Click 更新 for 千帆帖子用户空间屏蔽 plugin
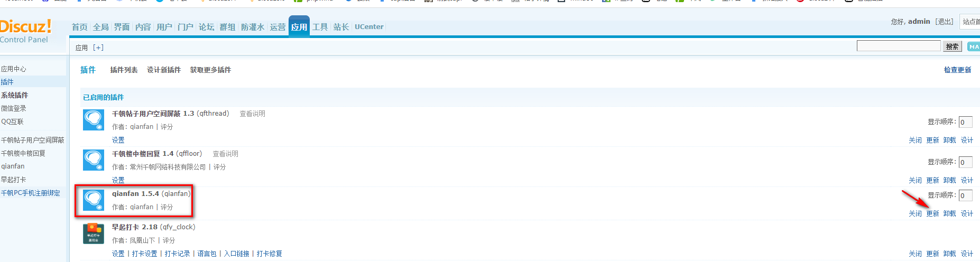 933,140
